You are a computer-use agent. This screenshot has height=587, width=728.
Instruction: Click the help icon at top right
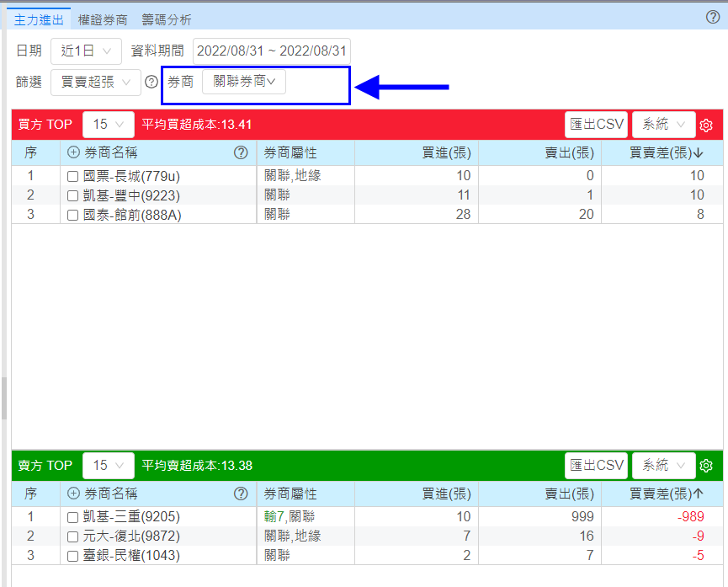[712, 17]
